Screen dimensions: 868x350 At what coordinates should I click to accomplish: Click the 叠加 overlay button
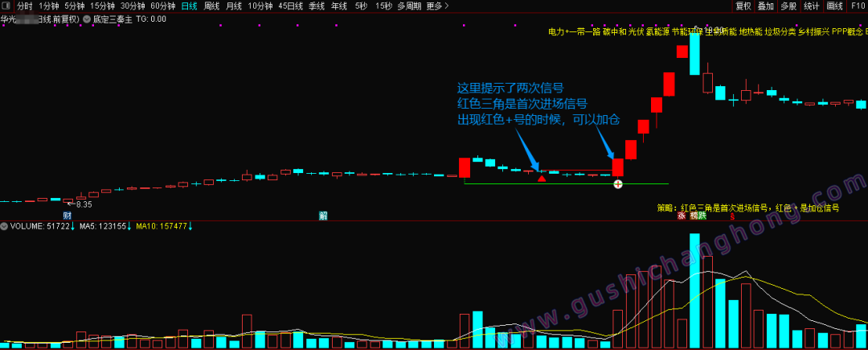766,6
